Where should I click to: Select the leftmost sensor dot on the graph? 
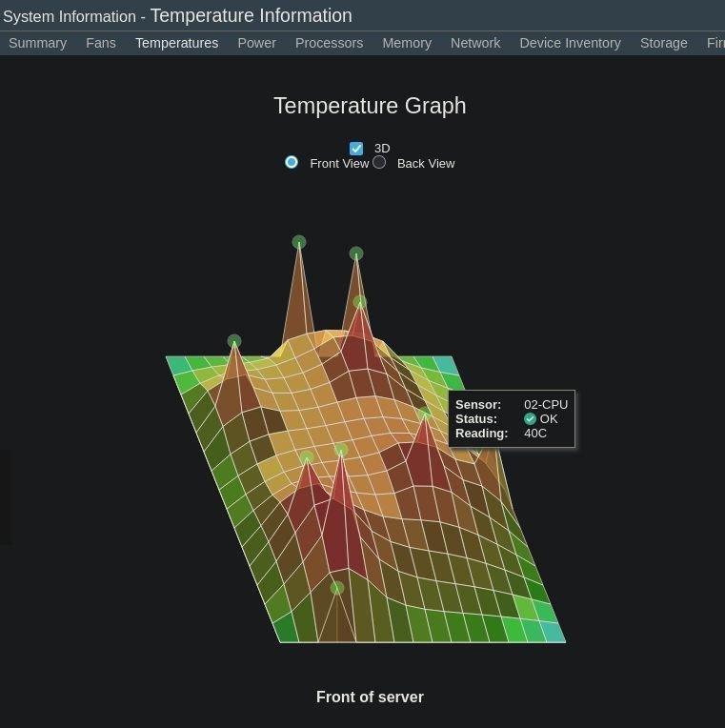[234, 341]
